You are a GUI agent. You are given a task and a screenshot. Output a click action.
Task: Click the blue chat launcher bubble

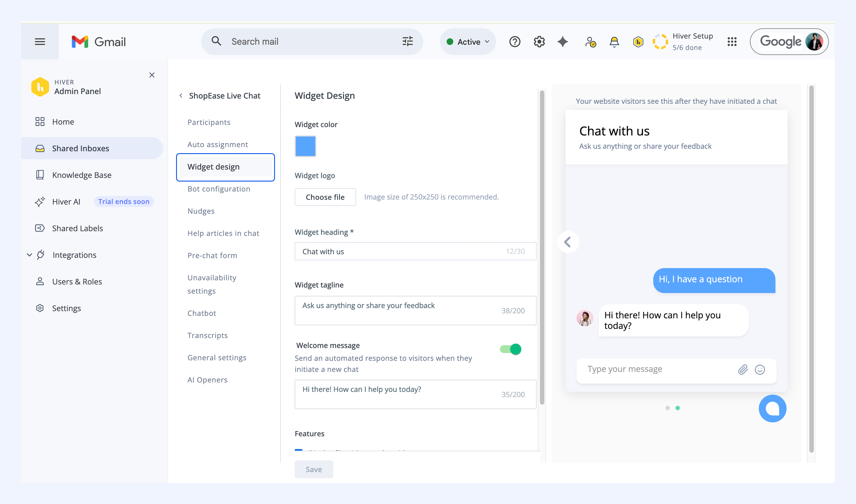772,408
